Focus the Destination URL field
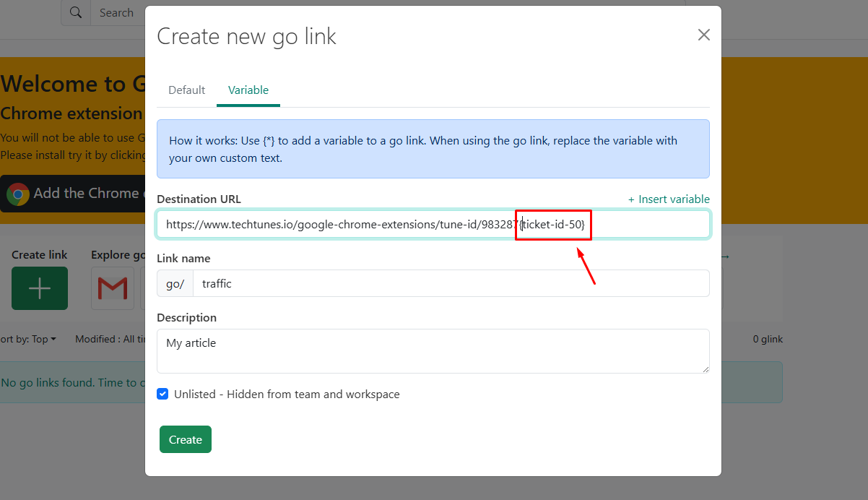 433,224
